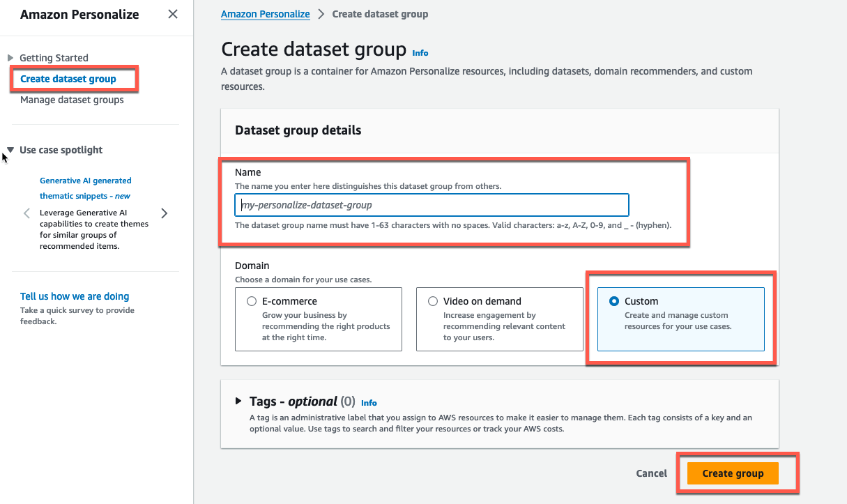
Task: Open Create dataset group in sidebar
Action: tap(68, 79)
